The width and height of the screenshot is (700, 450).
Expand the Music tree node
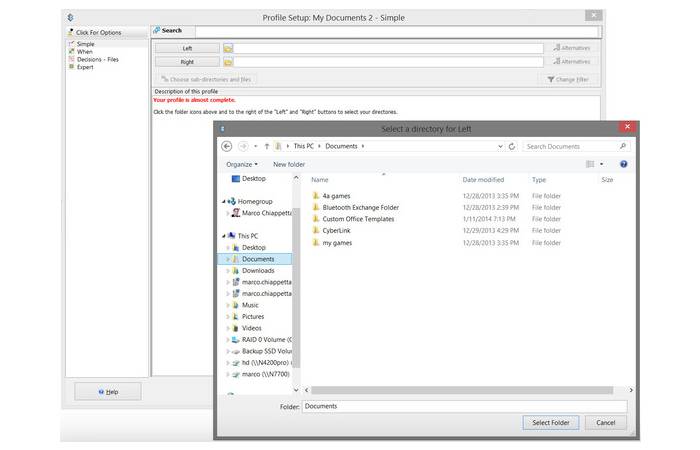point(228,305)
